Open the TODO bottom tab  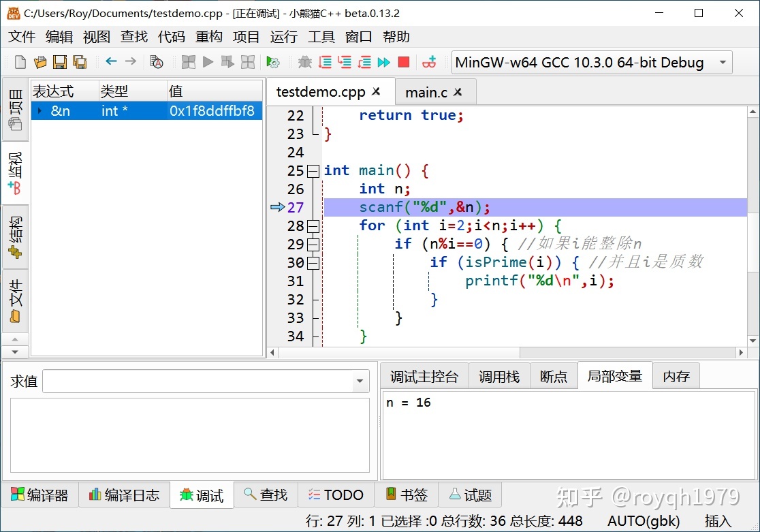[336, 495]
